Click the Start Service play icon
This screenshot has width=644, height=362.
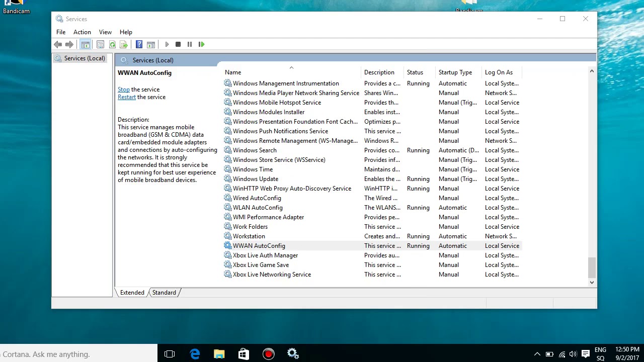tap(167, 44)
